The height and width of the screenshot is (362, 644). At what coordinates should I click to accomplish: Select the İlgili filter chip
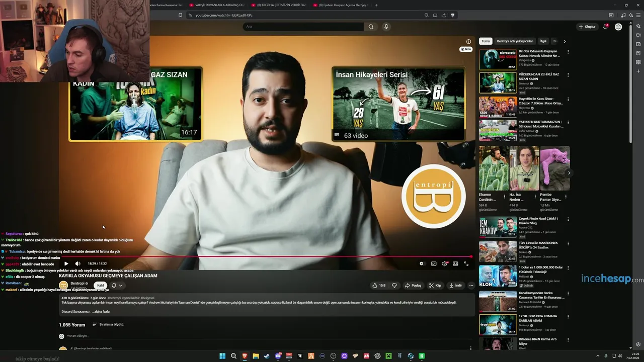point(543,41)
